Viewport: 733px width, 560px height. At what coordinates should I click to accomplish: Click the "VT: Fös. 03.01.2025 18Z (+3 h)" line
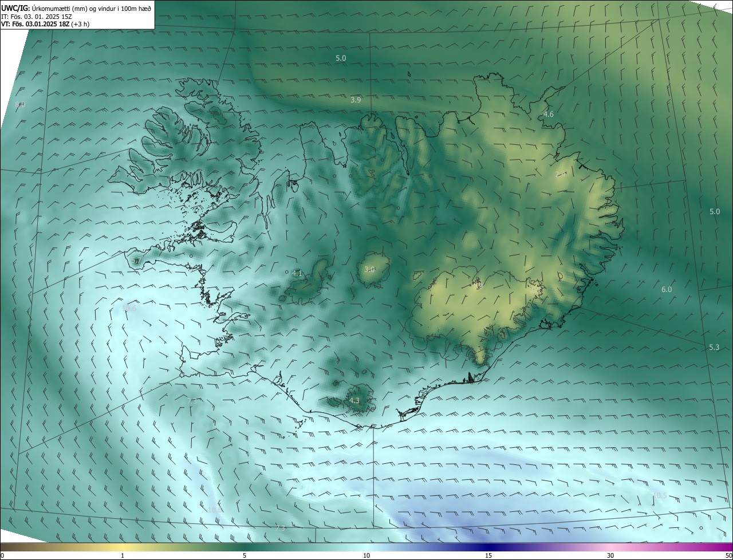[x=45, y=24]
